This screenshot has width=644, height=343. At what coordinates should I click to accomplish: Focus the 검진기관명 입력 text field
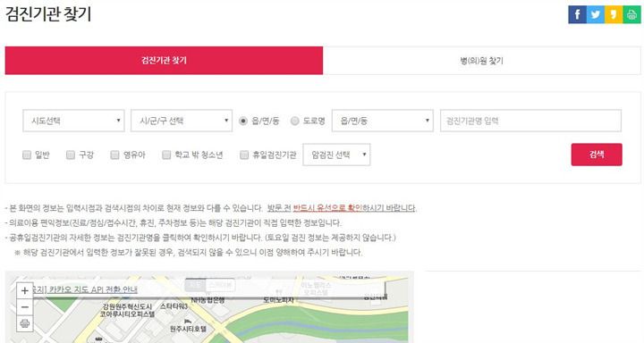coord(530,121)
